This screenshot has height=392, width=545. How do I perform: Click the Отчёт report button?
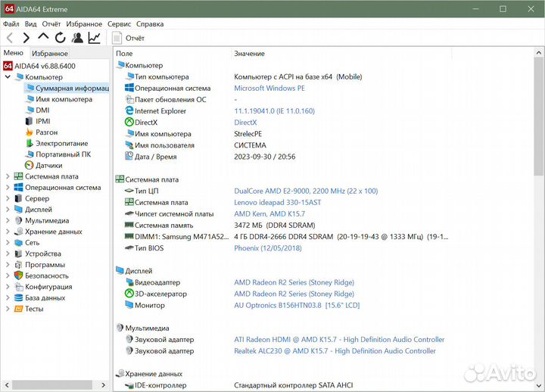click(129, 38)
